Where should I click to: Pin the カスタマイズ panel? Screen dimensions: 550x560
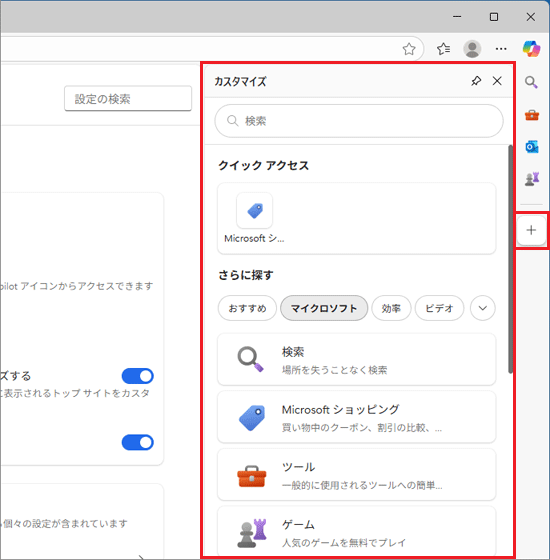coord(476,81)
